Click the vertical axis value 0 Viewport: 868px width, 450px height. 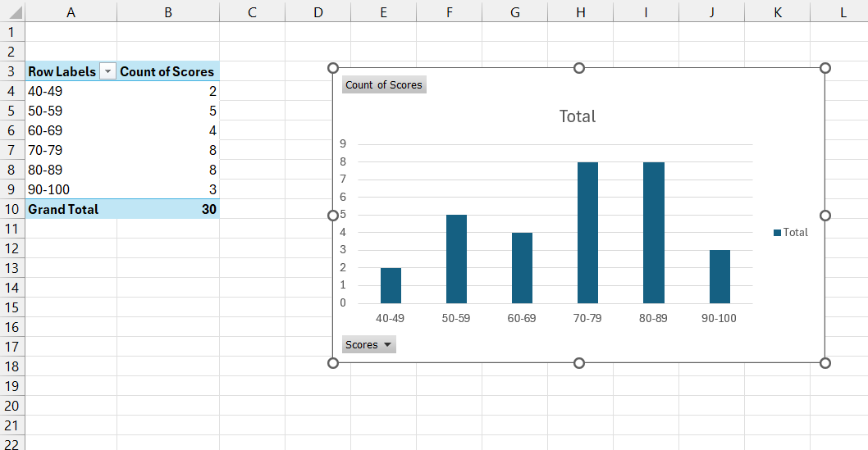tap(343, 303)
